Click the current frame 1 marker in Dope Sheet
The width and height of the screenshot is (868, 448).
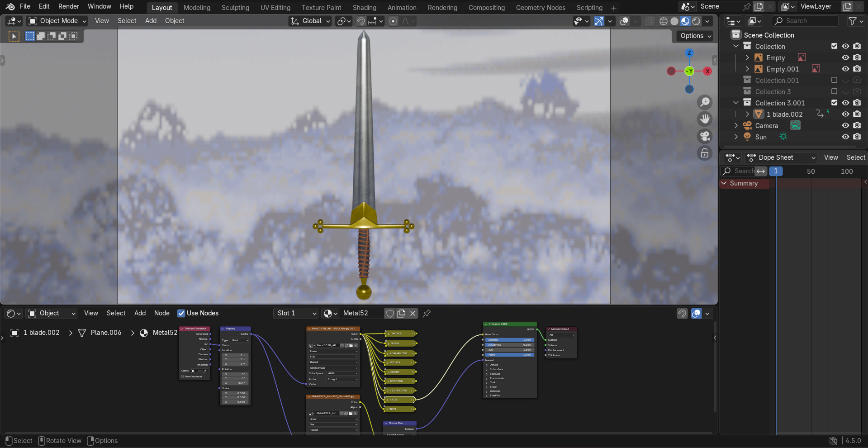coord(776,171)
